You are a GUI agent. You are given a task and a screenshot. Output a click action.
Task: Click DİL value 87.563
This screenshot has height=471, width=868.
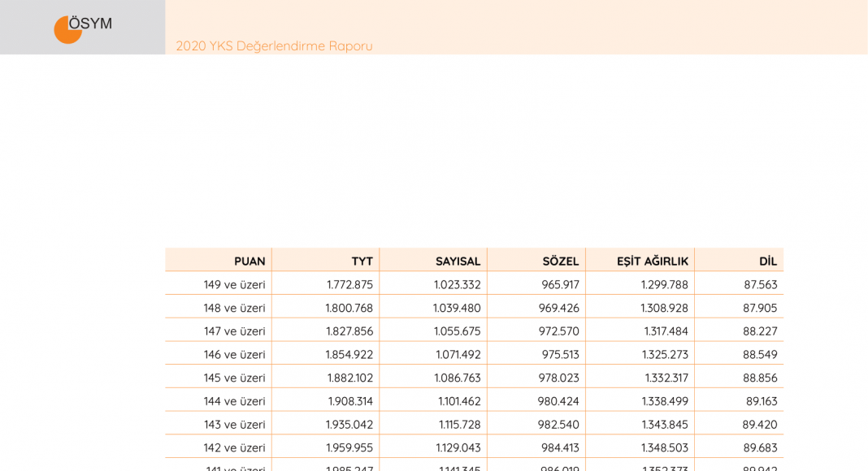click(x=761, y=285)
